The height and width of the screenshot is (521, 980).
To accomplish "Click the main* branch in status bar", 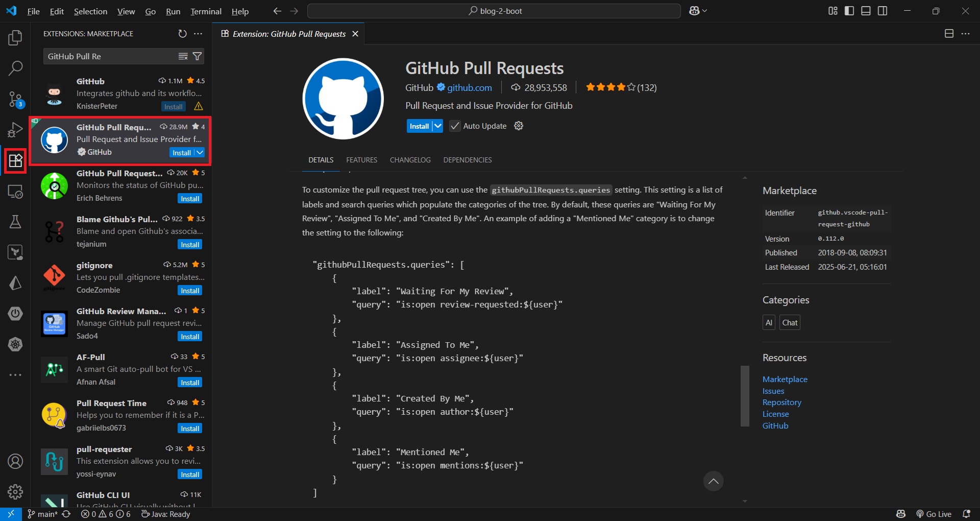I will 43,514.
